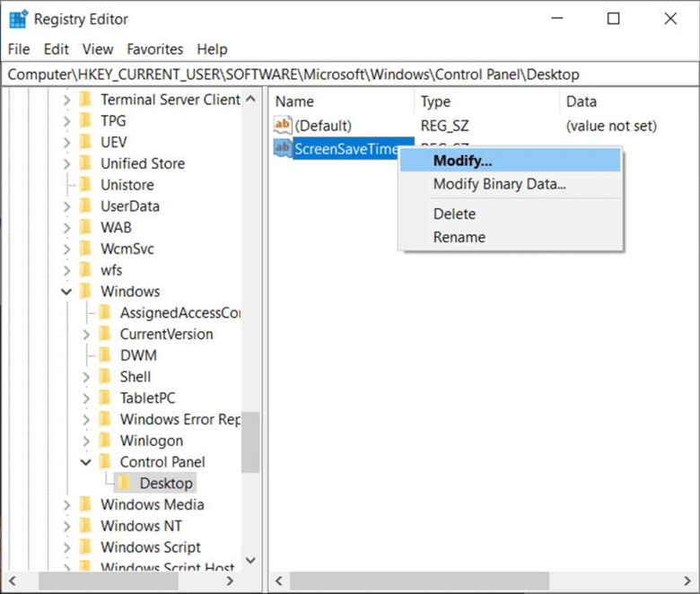The width and height of the screenshot is (700, 594).
Task: Expand the Winlogon key
Action: tap(86, 441)
